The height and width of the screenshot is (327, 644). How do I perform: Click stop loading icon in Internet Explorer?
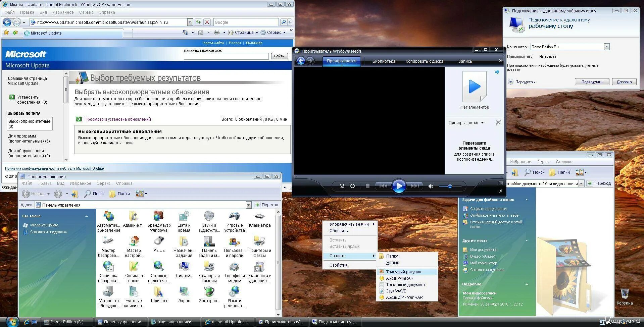point(207,22)
